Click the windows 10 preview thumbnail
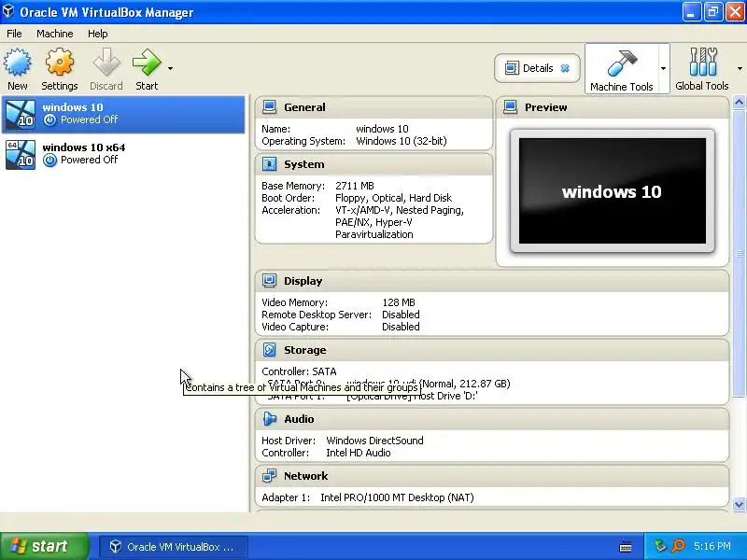The width and height of the screenshot is (747, 560). (613, 191)
